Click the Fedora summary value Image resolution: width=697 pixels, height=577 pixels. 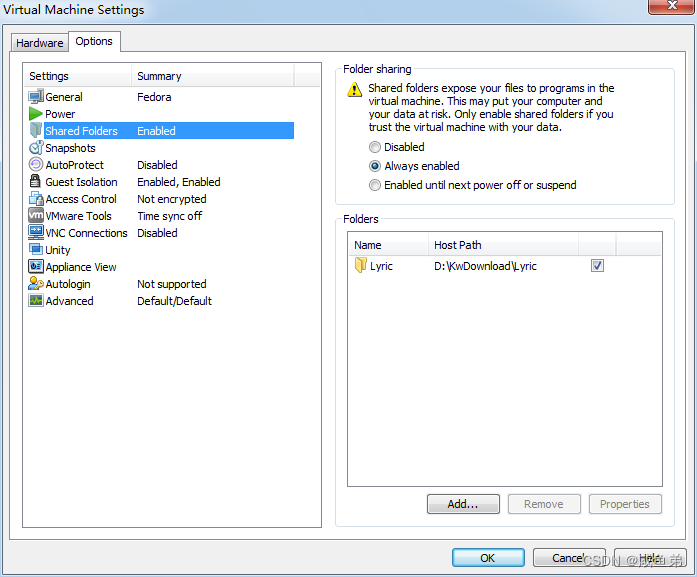point(154,97)
